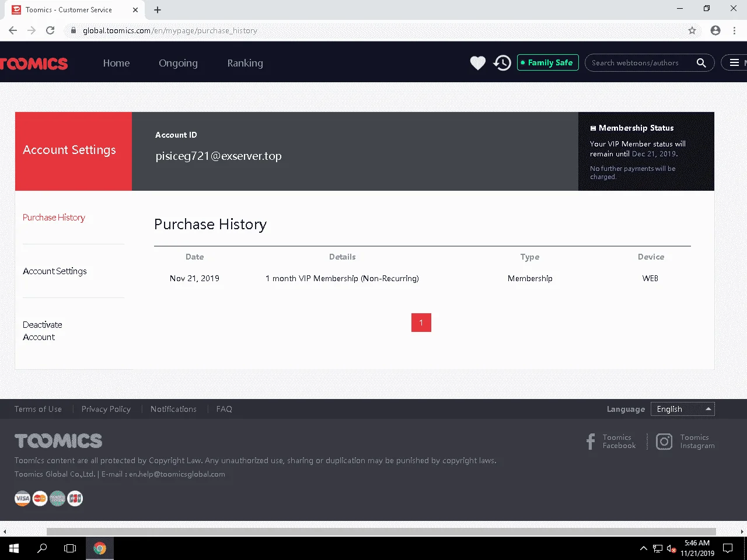Open the Windows Start menu
The width and height of the screenshot is (747, 560).
tap(14, 548)
